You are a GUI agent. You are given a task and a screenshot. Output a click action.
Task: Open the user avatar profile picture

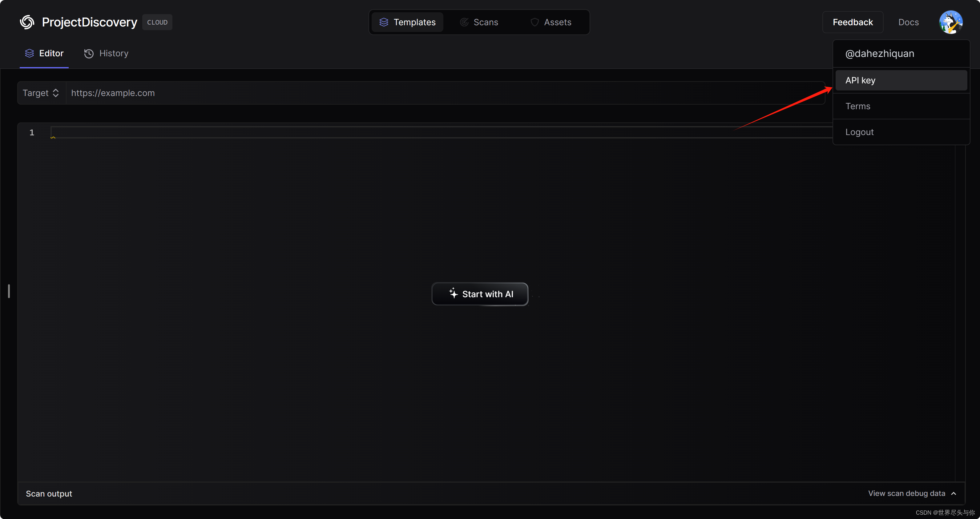click(950, 22)
